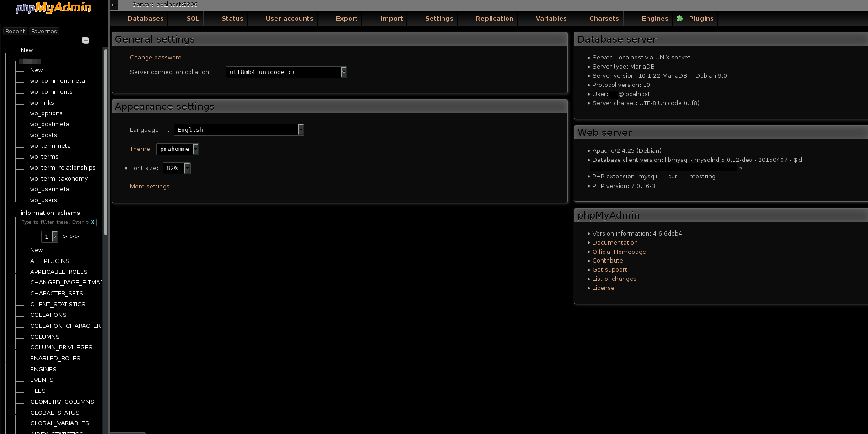The width and height of the screenshot is (868, 434).
Task: Open the Engines tab
Action: pos(655,18)
